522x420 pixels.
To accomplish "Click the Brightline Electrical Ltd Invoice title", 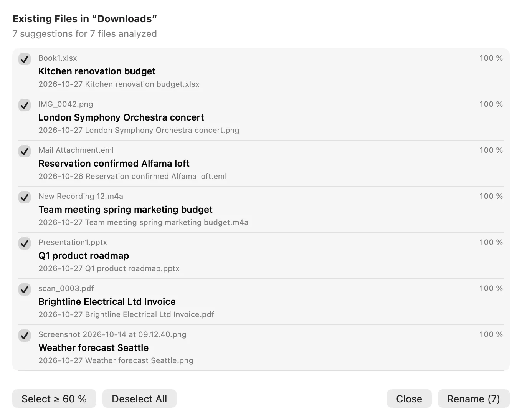I will point(107,302).
